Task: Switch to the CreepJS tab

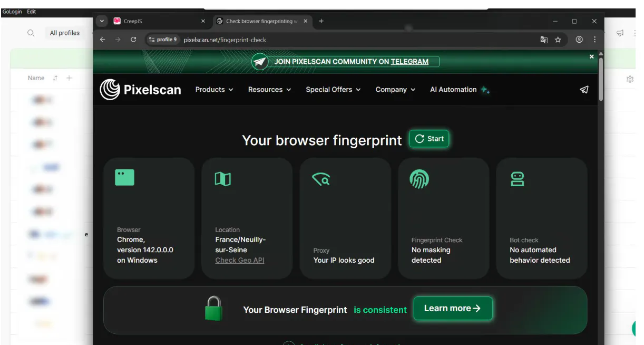Action: [159, 21]
